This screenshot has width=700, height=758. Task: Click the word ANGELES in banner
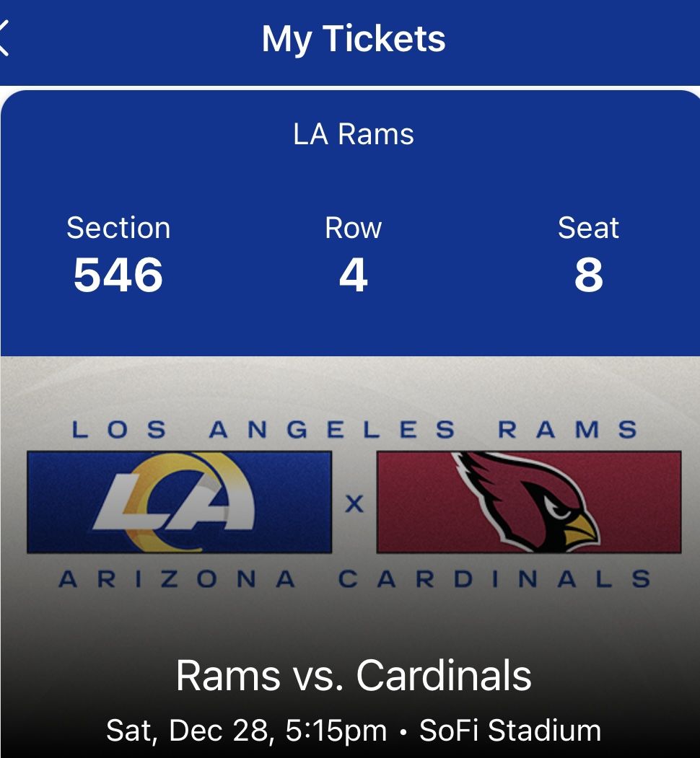(332, 431)
